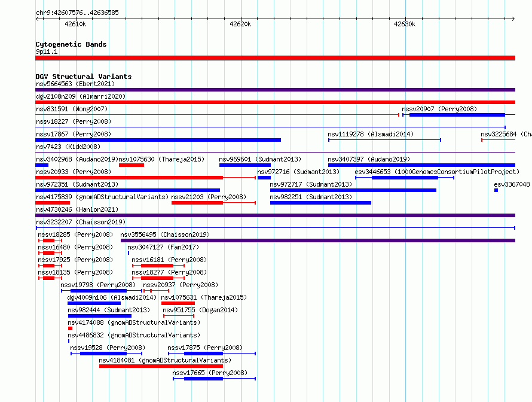The height and width of the screenshot is (402, 532).
Task: Click the 42630k ruler mark
Action: [405, 24]
